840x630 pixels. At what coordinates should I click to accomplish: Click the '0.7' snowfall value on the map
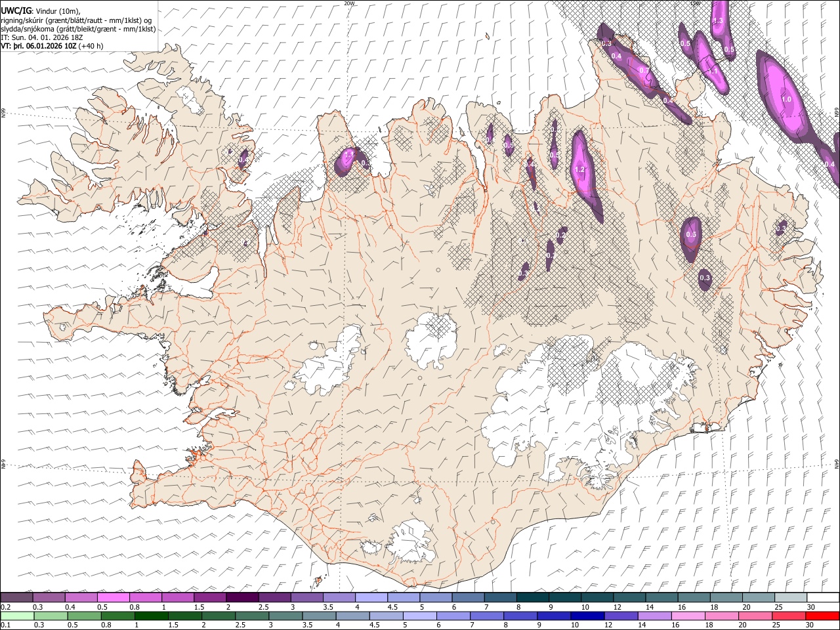pos(644,71)
